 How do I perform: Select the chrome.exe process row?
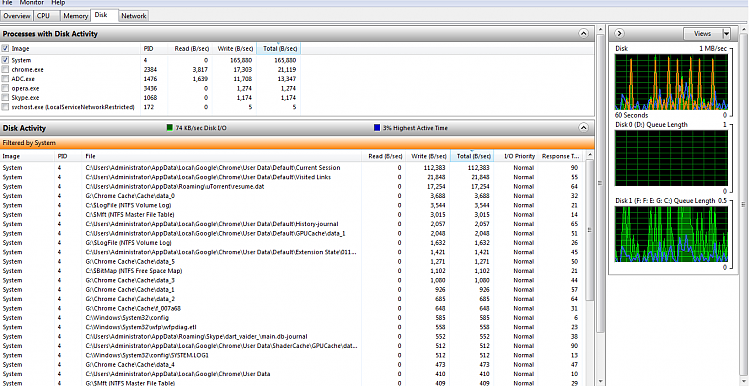tap(150, 70)
